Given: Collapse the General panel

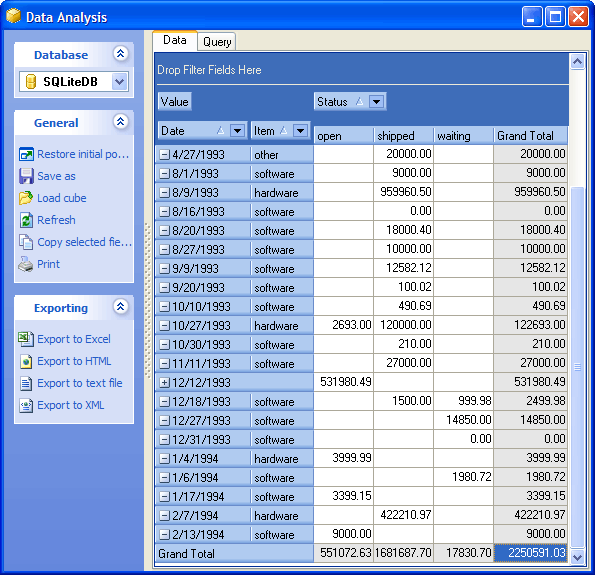Looking at the screenshot, I should pyautogui.click(x=120, y=121).
